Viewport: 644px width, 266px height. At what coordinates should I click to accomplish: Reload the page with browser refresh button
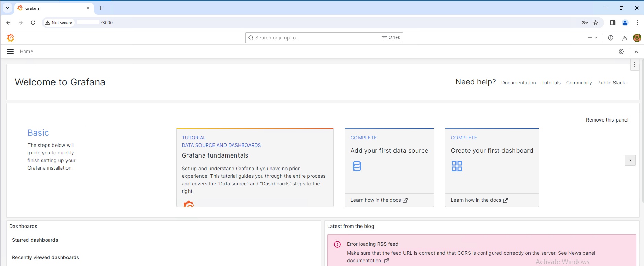[33, 23]
